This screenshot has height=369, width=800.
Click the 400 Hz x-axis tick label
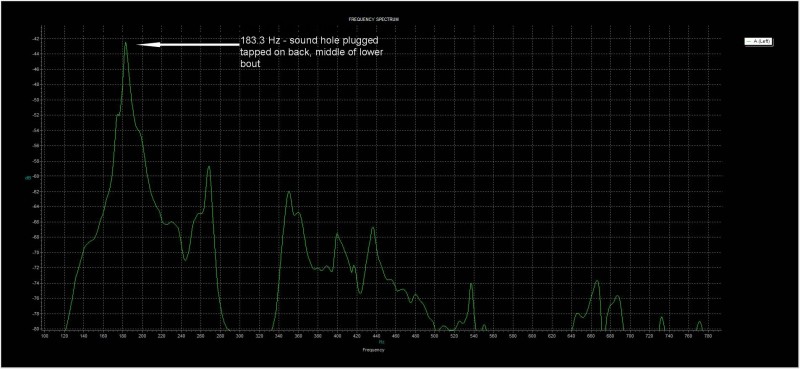[337, 335]
